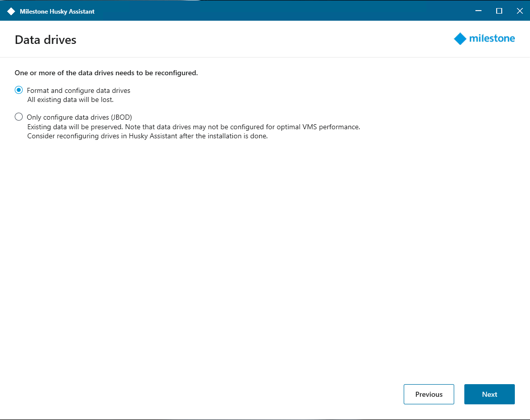Click the "One or more of the data drives" message
530x420 pixels.
pyautogui.click(x=106, y=73)
